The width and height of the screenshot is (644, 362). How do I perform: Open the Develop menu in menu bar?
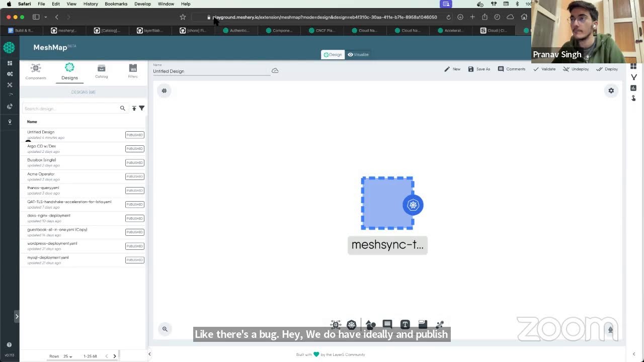142,4
